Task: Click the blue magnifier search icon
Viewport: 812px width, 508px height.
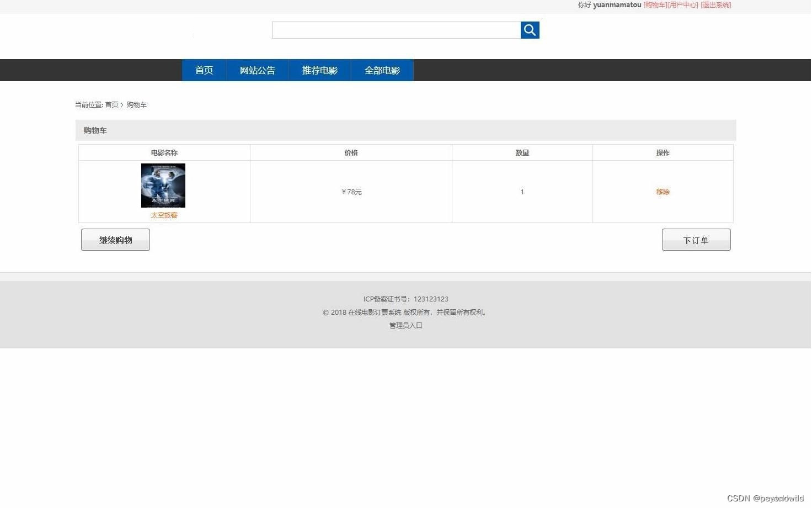Action: (530, 30)
